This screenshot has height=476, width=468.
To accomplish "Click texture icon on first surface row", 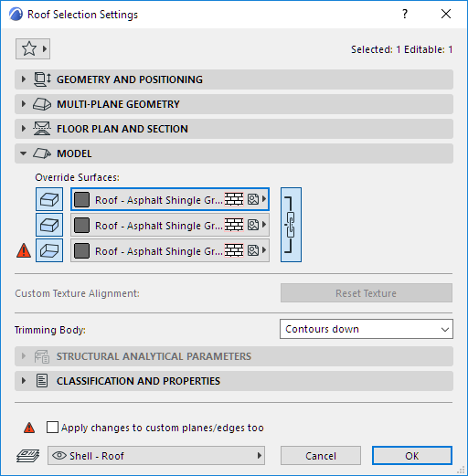I will 253,199.
